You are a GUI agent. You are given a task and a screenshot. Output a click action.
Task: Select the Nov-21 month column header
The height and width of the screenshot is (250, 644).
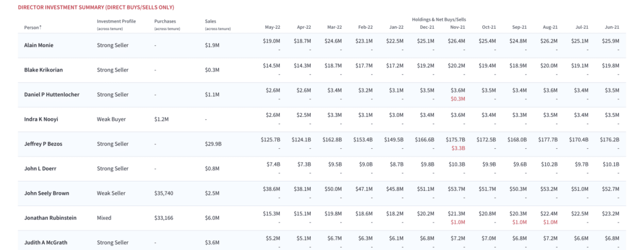click(458, 28)
